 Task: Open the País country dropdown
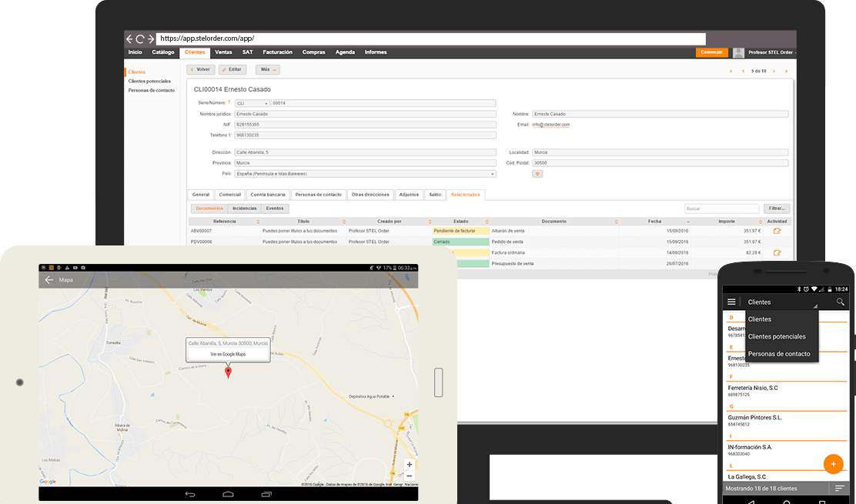[365, 174]
